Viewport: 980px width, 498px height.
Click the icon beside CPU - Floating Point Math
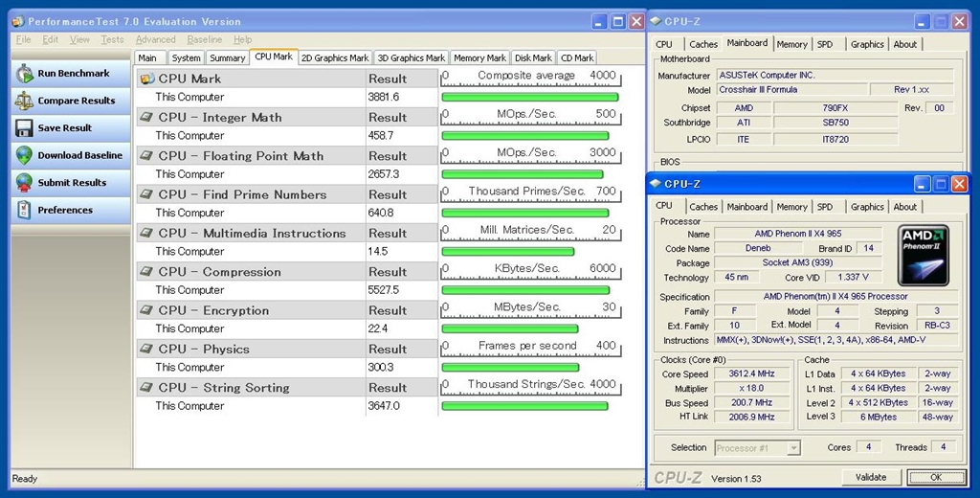(x=146, y=156)
